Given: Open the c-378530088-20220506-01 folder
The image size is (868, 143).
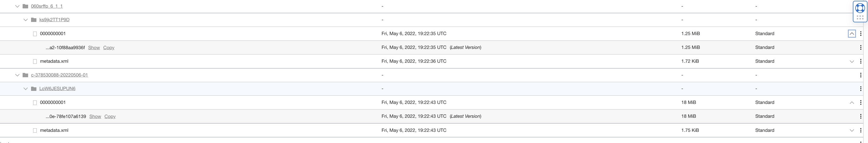Looking at the screenshot, I should (x=59, y=75).
